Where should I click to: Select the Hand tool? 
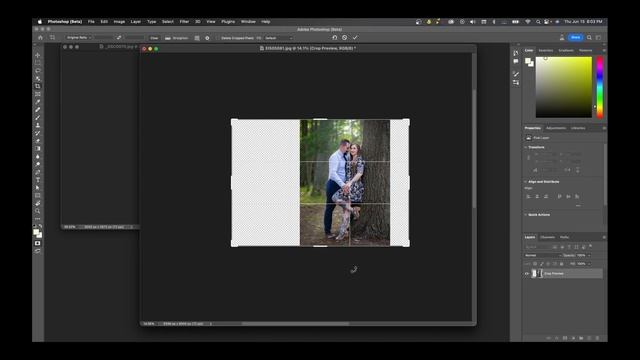pyautogui.click(x=38, y=203)
